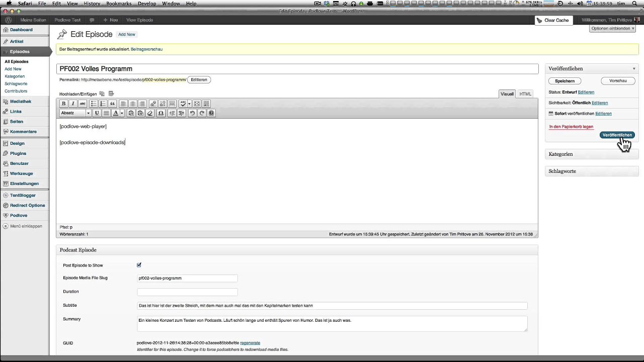Screen dimensions: 644x362
Task: Uncheck Post Episode to Show checkbox
Action: click(x=139, y=265)
